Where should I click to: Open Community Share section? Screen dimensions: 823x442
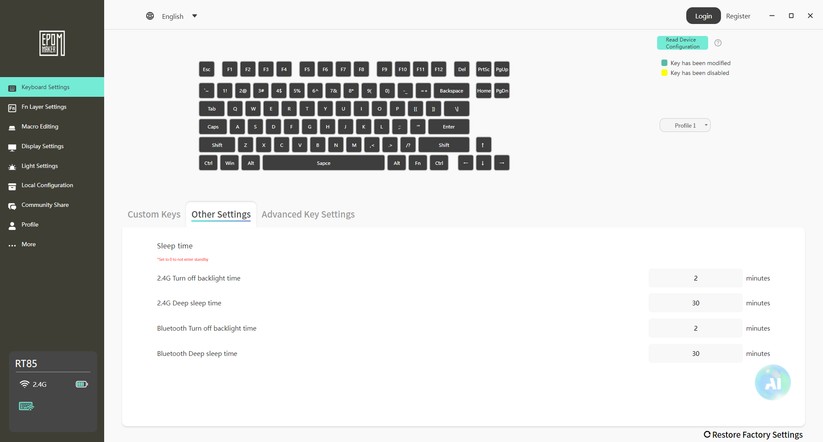click(45, 205)
